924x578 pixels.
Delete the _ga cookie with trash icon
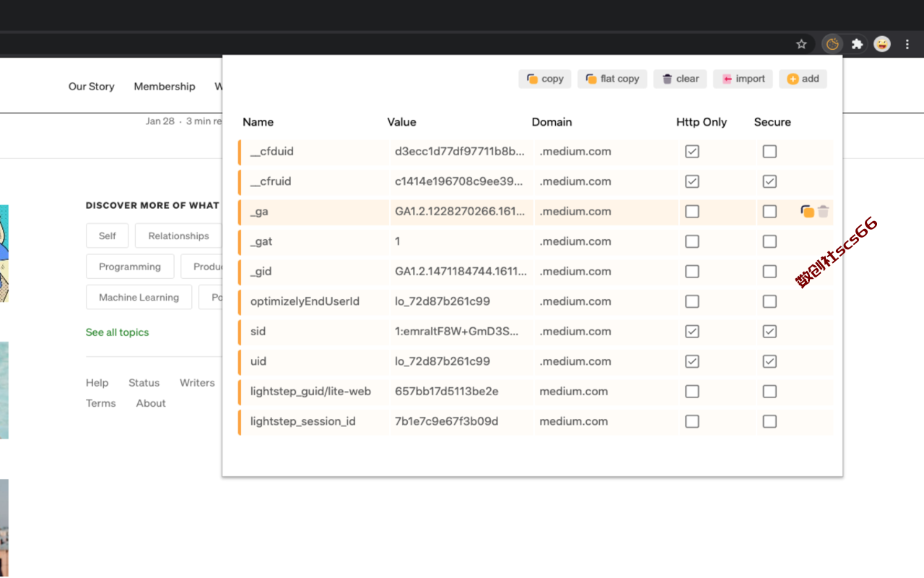[824, 212]
